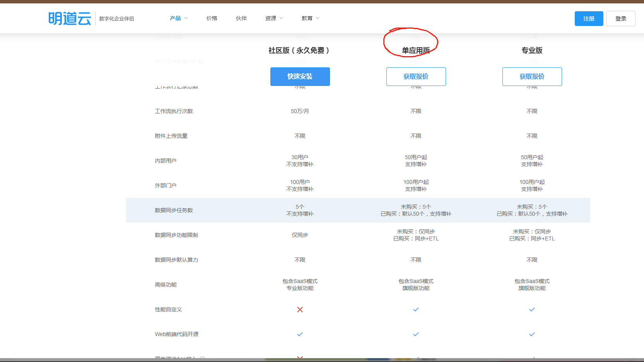
Task: Click red cross for 性能自定义 in 社区版
Action: tap(300, 309)
